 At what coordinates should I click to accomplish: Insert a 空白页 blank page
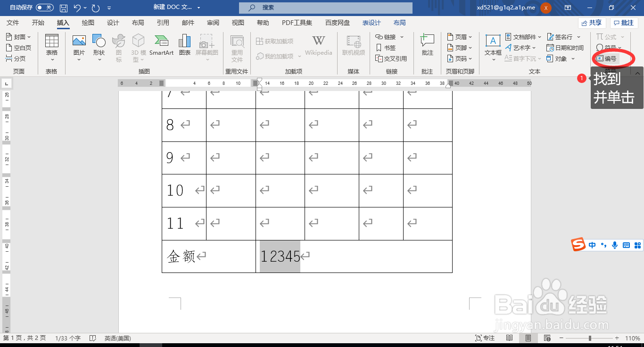point(19,48)
